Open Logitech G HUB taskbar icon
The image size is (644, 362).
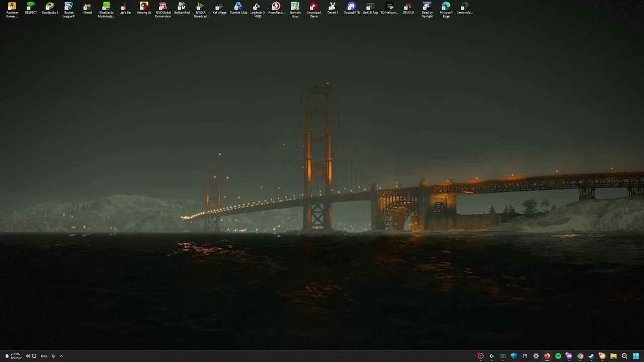pos(492,356)
